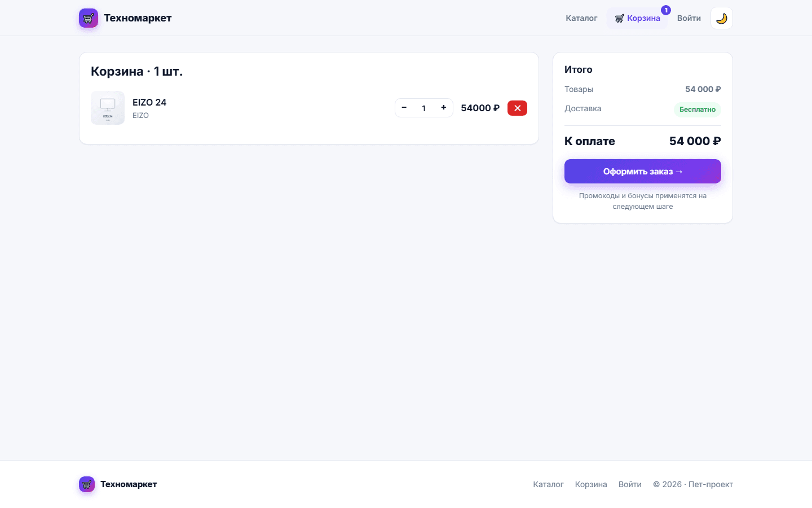The height and width of the screenshot is (508, 812).
Task: Open Каталог link in the footer
Action: click(x=548, y=484)
